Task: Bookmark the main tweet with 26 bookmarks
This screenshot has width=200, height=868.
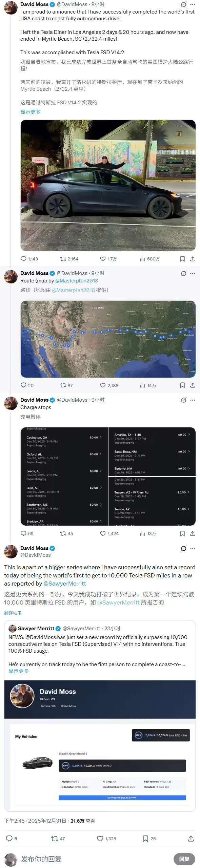Action: pos(149,839)
